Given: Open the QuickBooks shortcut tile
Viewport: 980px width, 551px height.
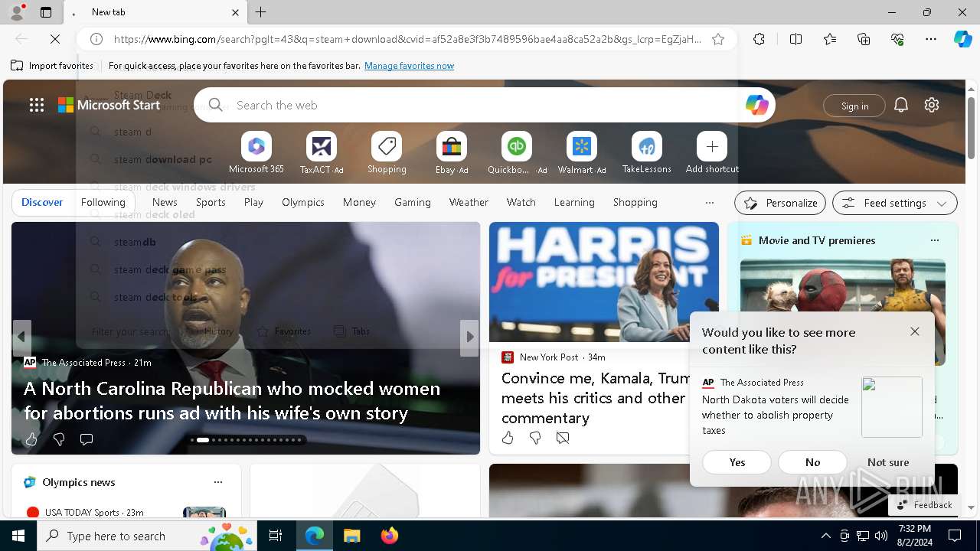Looking at the screenshot, I should coord(517,153).
